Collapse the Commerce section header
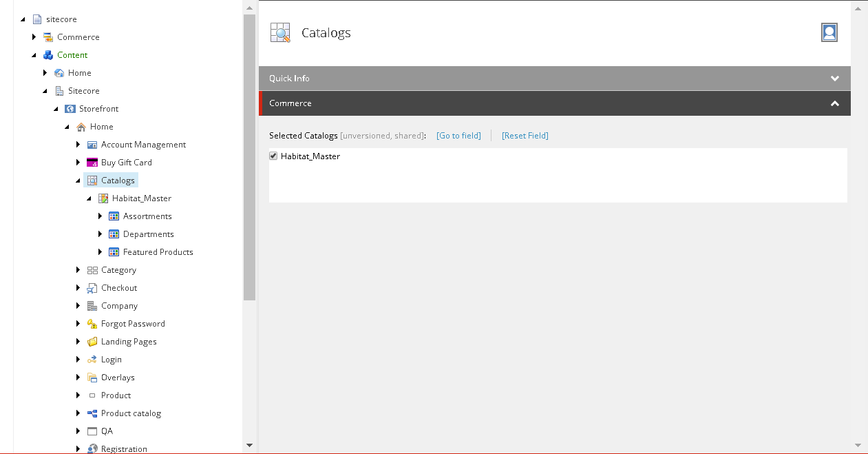This screenshot has height=454, width=868. [835, 103]
